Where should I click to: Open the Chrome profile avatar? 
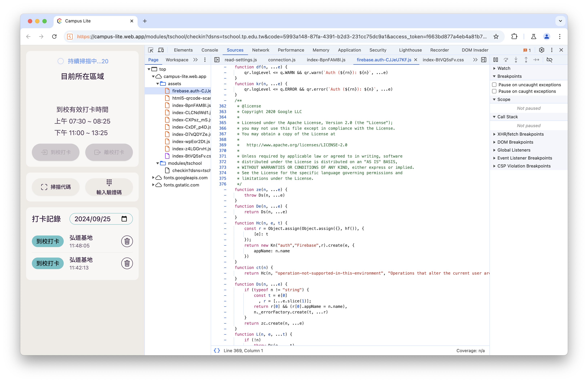coord(547,37)
